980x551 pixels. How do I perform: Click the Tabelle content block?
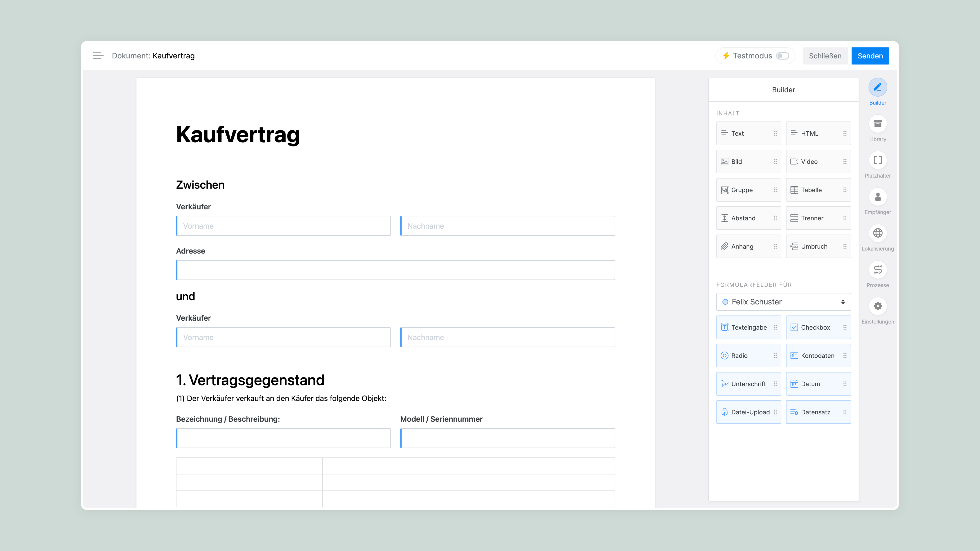(x=818, y=190)
